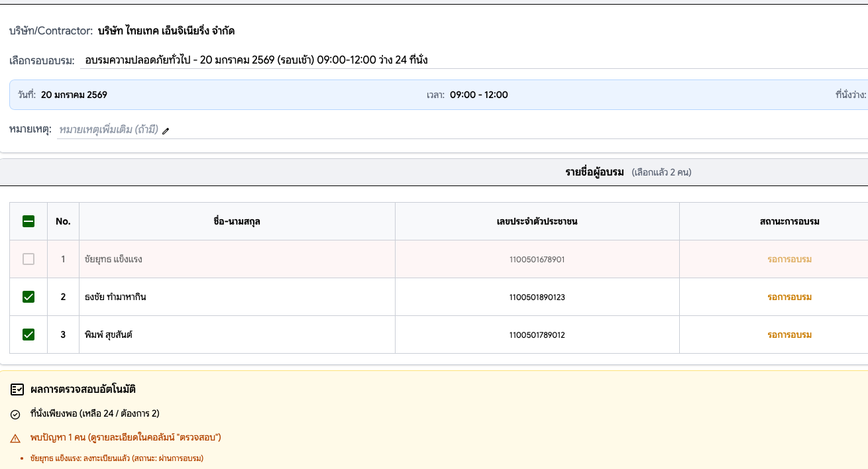Click the เลขประจำตัวประชาชน column header
Image resolution: width=868 pixels, height=469 pixels.
[x=537, y=221]
